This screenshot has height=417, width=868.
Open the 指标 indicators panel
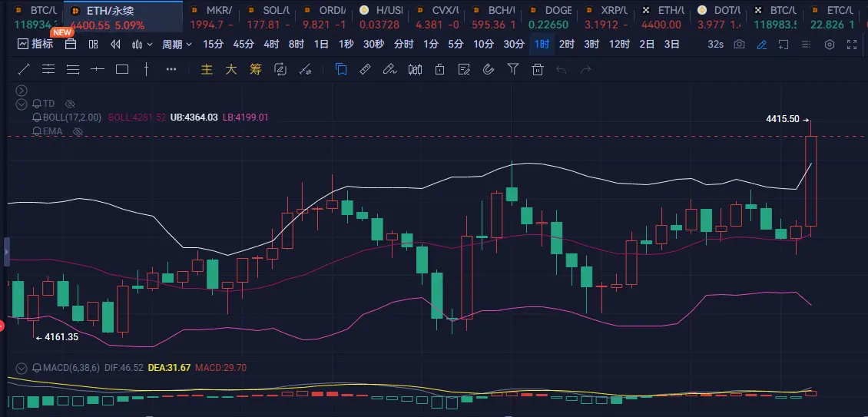[x=35, y=45]
